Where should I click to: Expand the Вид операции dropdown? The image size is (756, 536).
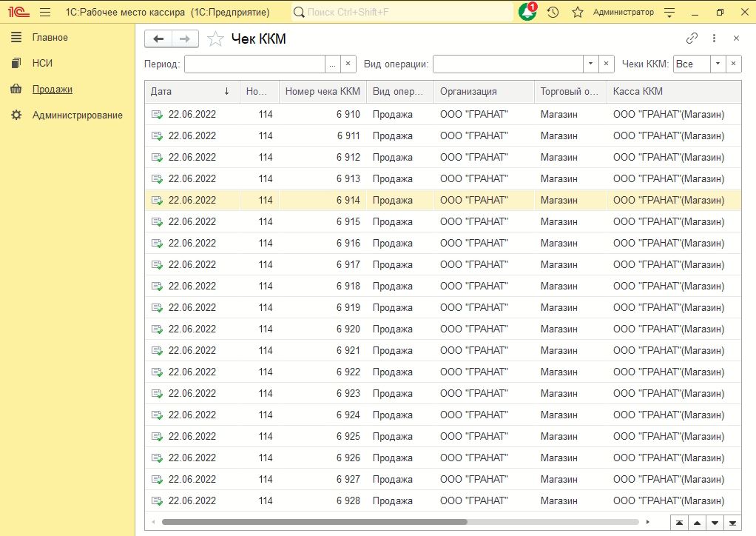[x=590, y=64]
